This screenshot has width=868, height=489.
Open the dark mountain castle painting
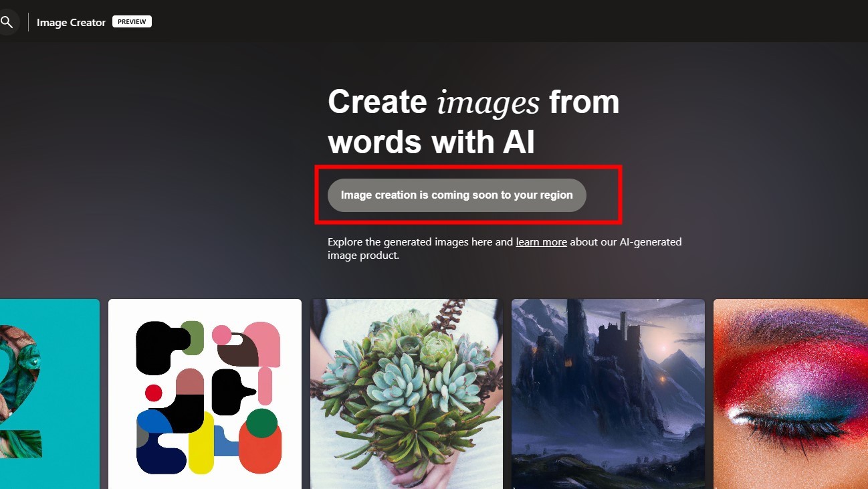click(608, 394)
